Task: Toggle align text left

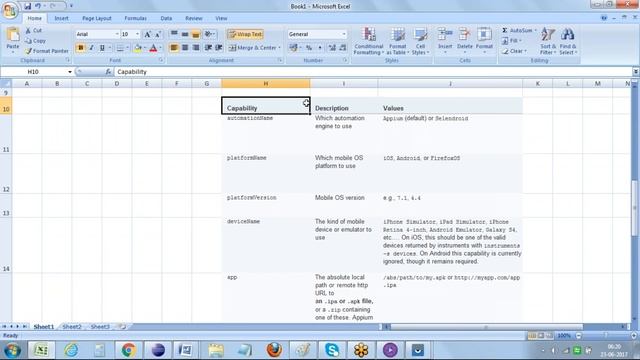Action: pyautogui.click(x=174, y=48)
